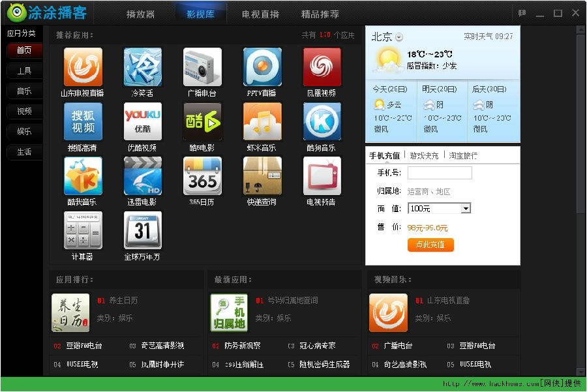The image size is (587, 392).
Task: Open the 365日历 calendar app
Action: (202, 177)
